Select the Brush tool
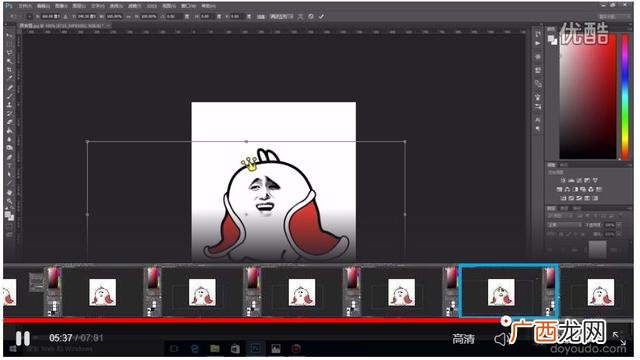Screen dimensions: 640x360 [9, 96]
